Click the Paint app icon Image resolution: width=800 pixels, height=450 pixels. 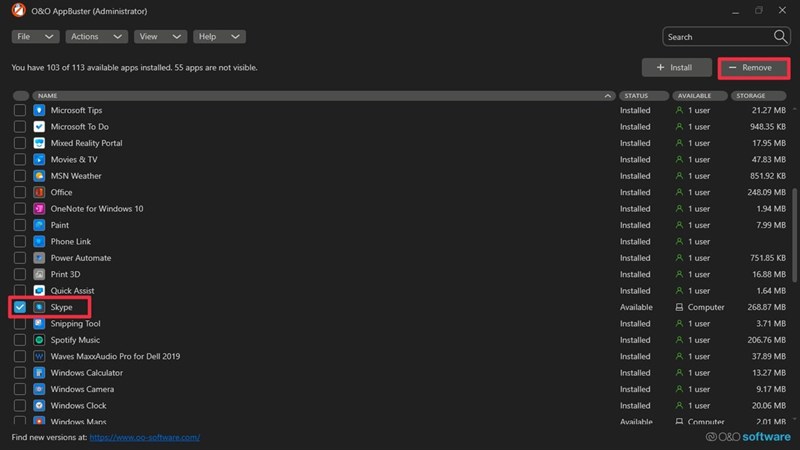coord(39,225)
